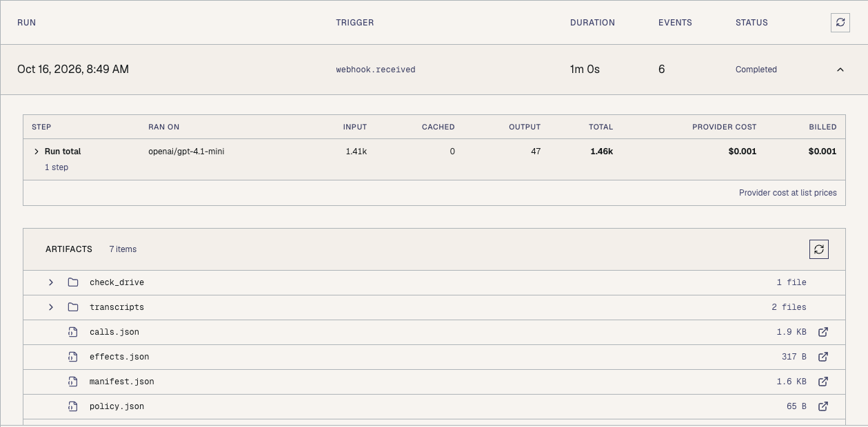Expand the check_drive folder
The width and height of the screenshot is (868, 427).
point(51,282)
